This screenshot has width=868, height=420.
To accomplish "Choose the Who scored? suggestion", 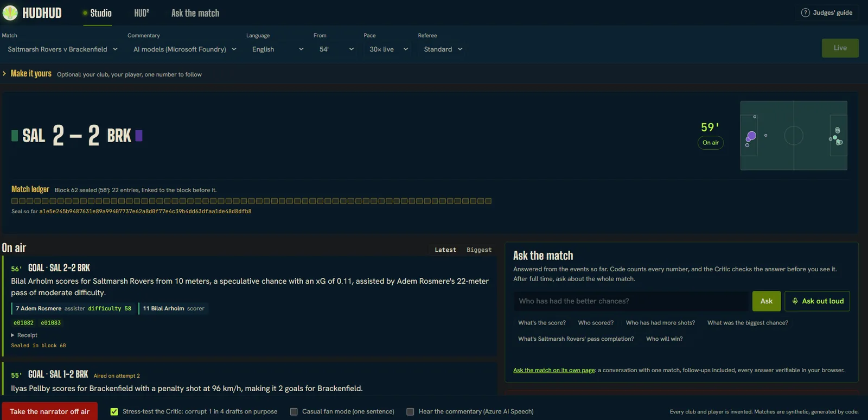I will (x=596, y=323).
